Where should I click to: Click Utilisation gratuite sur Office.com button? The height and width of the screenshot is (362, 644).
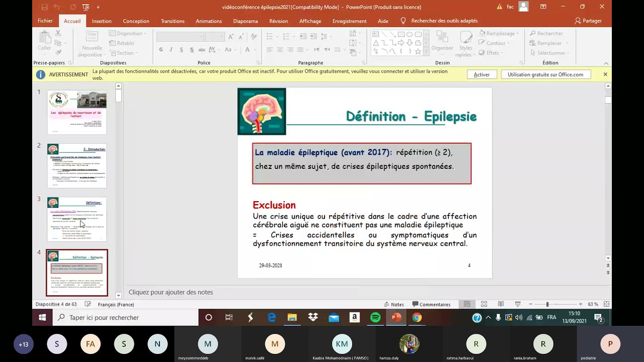click(545, 74)
